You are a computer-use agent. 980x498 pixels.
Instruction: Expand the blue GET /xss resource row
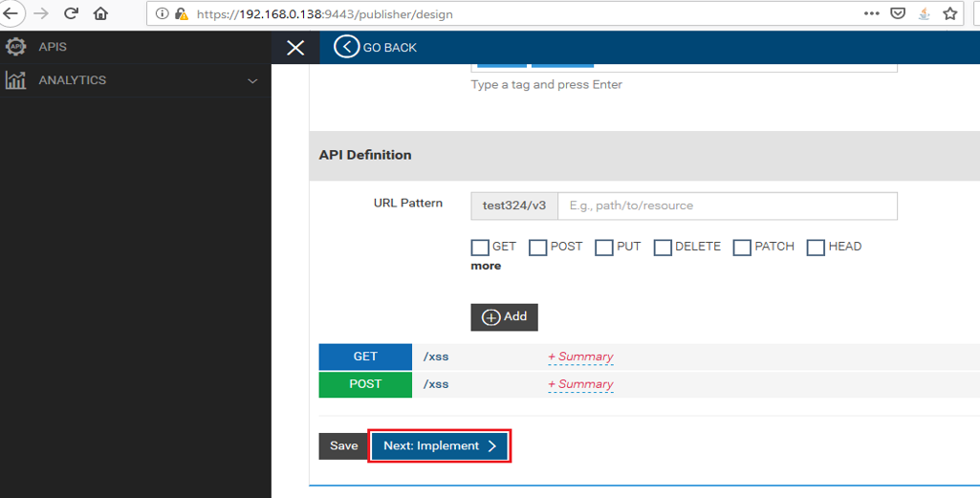(x=365, y=357)
